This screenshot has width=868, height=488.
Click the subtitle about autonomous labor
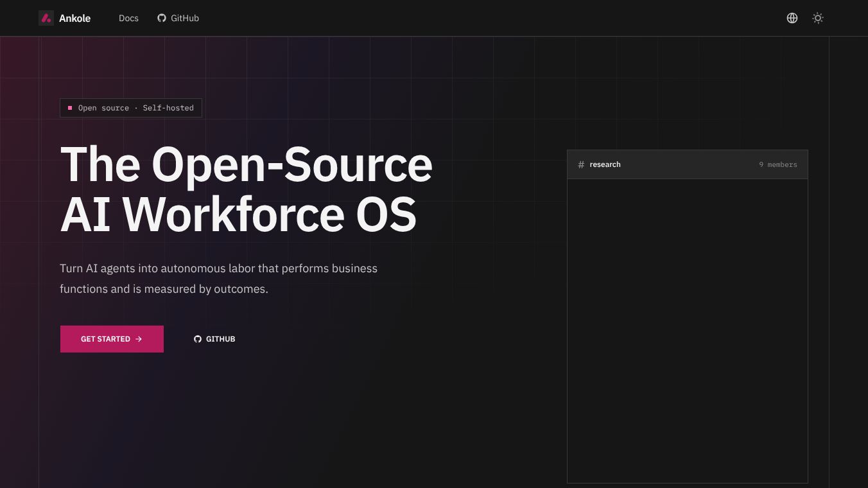click(x=218, y=279)
